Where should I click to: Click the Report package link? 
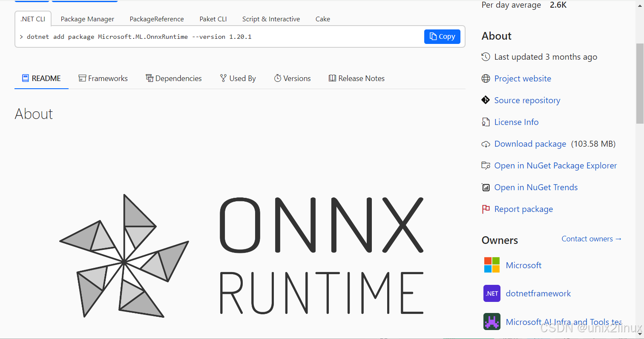point(523,209)
